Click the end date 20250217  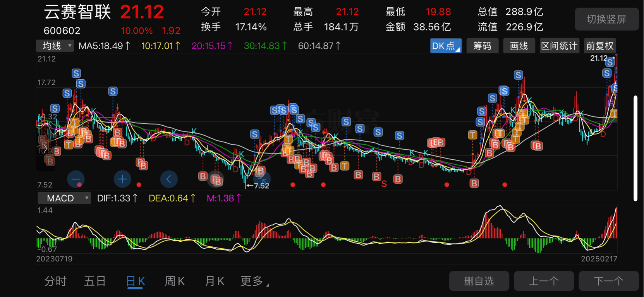point(599,259)
